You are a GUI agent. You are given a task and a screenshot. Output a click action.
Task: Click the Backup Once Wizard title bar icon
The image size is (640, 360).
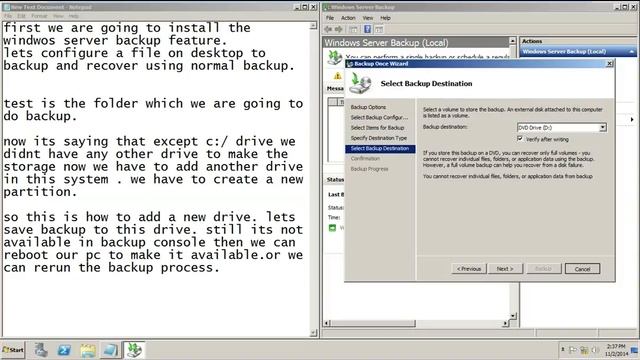coord(350,64)
